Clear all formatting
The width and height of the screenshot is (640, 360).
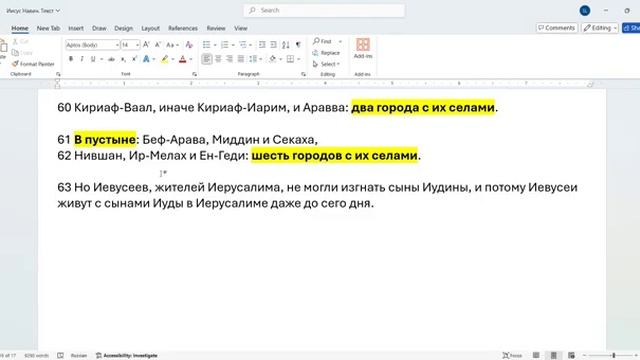pyautogui.click(x=189, y=44)
